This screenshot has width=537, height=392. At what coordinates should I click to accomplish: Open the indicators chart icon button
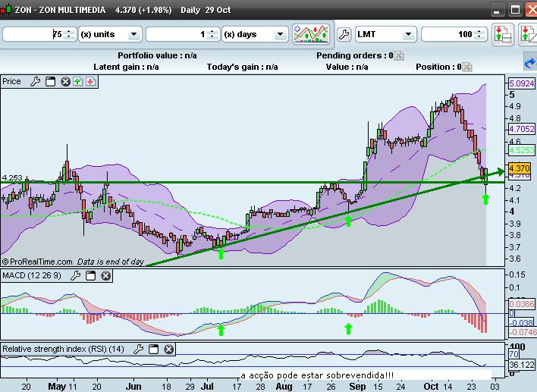point(311,34)
